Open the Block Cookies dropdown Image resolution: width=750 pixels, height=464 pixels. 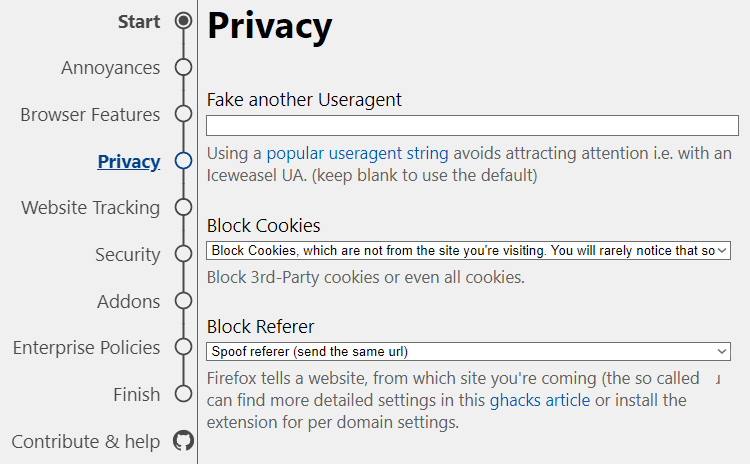coord(468,251)
